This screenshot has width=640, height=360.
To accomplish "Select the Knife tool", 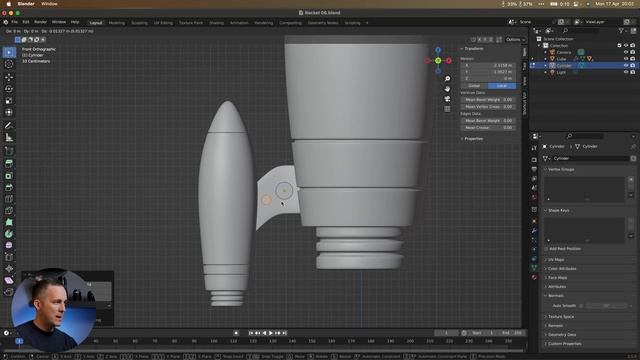I will pos(9,211).
